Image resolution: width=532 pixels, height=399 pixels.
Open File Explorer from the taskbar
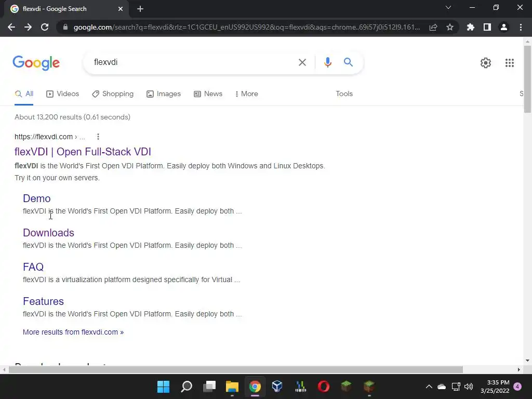232,387
